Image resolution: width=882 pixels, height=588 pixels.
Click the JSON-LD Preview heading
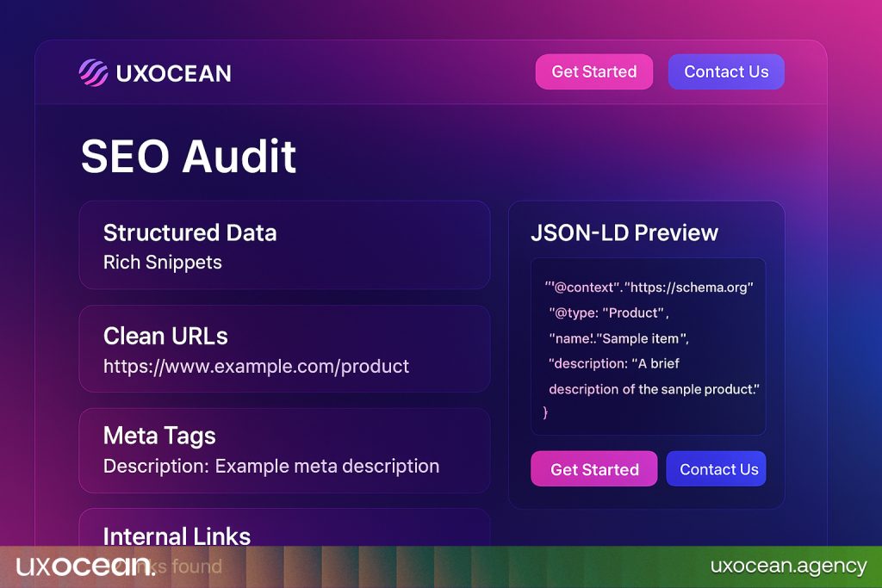(624, 232)
